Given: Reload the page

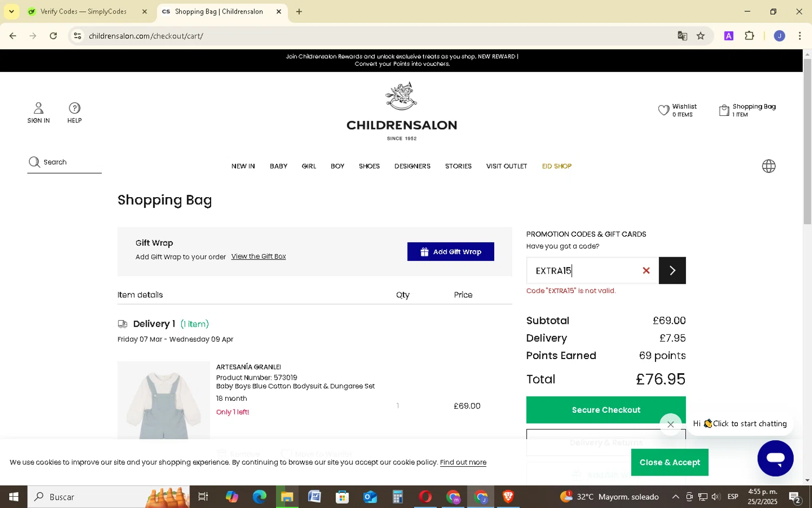Looking at the screenshot, I should coord(53,36).
